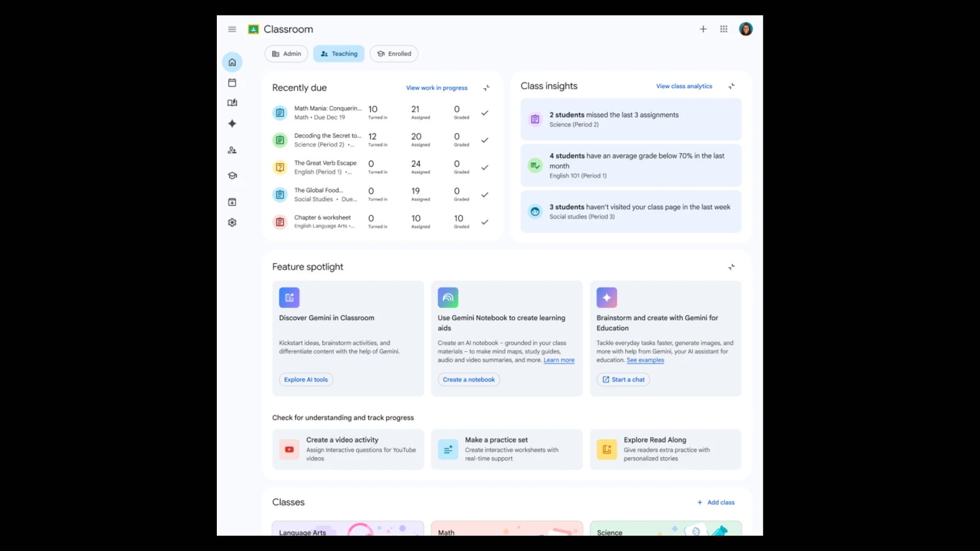Open the Google apps grid
Image resolution: width=980 pixels, height=551 pixels.
click(724, 29)
